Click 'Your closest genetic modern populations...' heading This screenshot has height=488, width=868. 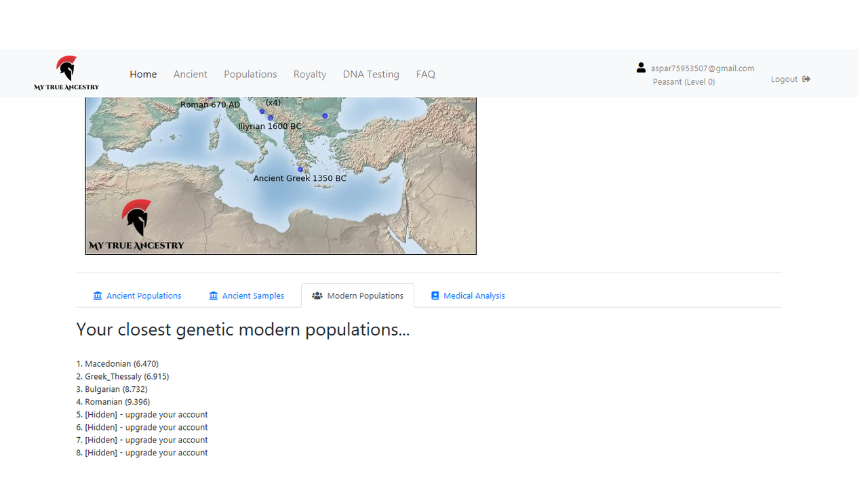click(x=243, y=329)
